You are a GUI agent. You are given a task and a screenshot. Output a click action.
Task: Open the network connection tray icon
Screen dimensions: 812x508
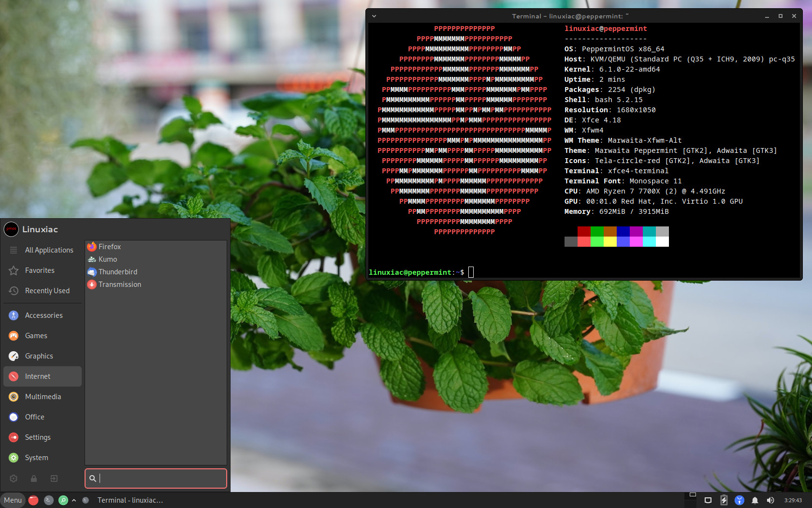(708, 500)
